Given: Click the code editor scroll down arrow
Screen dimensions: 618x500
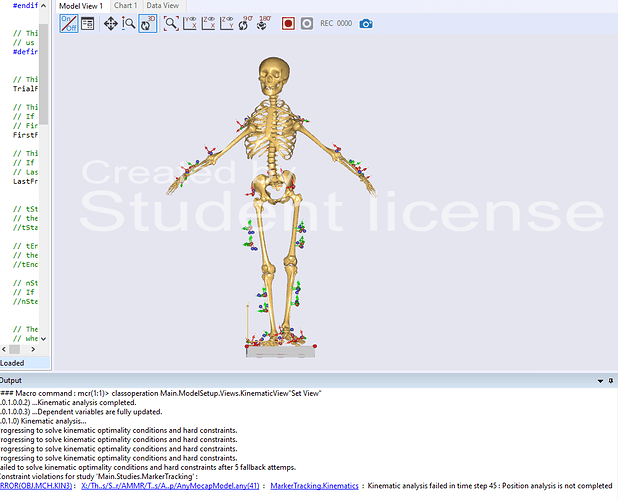Looking at the screenshot, I should (x=43, y=338).
